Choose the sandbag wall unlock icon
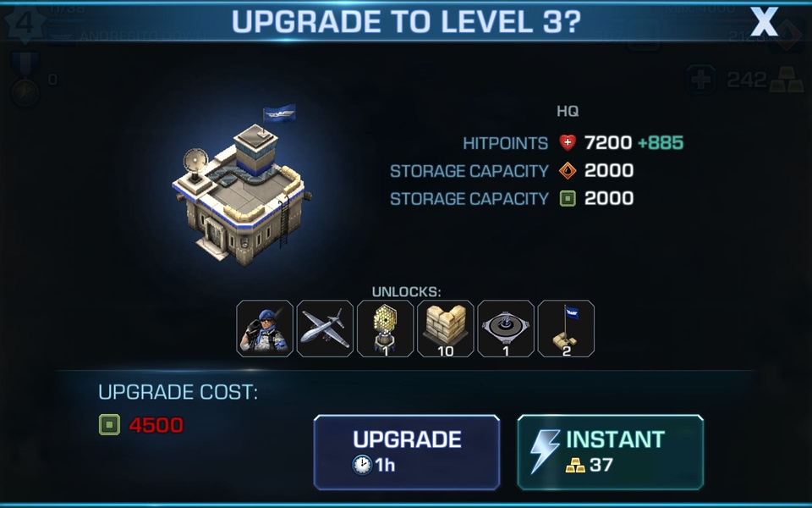Screen dimensions: 812x508 point(446,329)
